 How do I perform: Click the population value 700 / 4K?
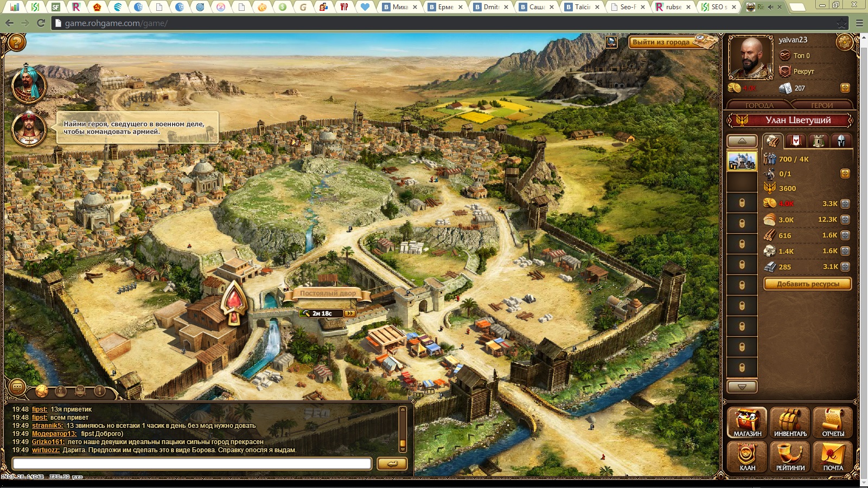pos(794,159)
